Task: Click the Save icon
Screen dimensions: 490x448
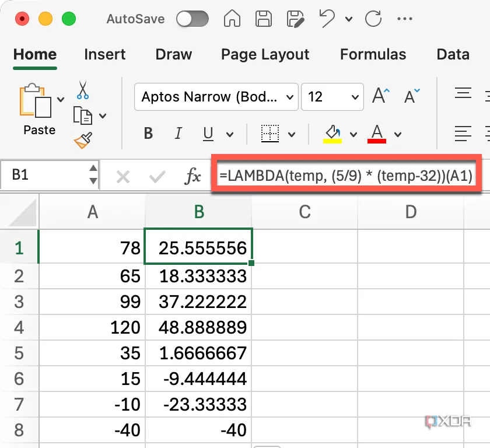Action: (x=263, y=19)
